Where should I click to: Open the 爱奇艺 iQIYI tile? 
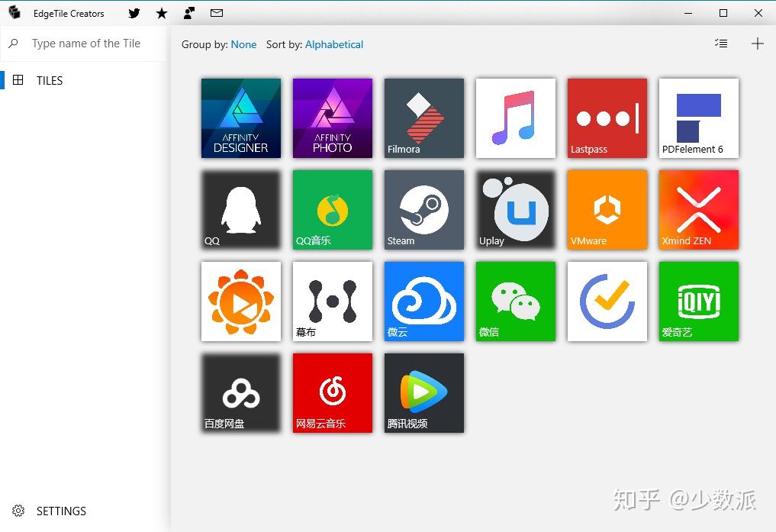click(x=699, y=301)
